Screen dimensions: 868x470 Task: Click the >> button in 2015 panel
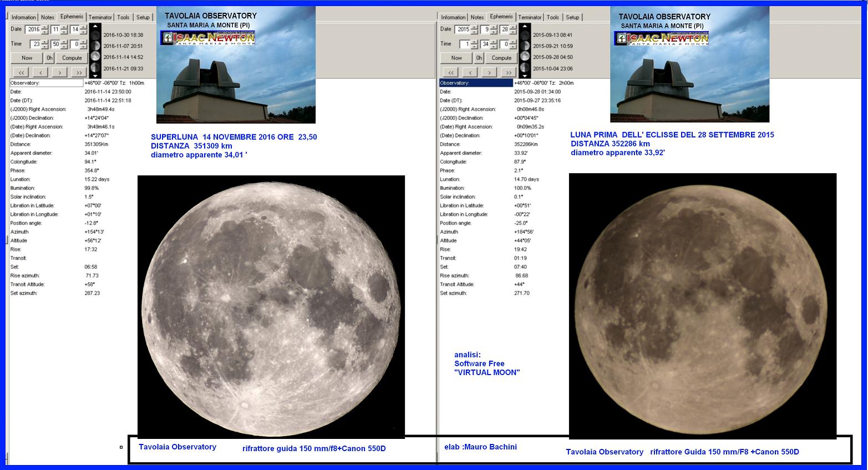click(509, 73)
